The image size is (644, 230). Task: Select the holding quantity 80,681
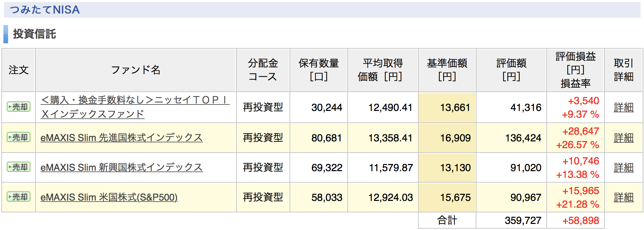pyautogui.click(x=327, y=138)
